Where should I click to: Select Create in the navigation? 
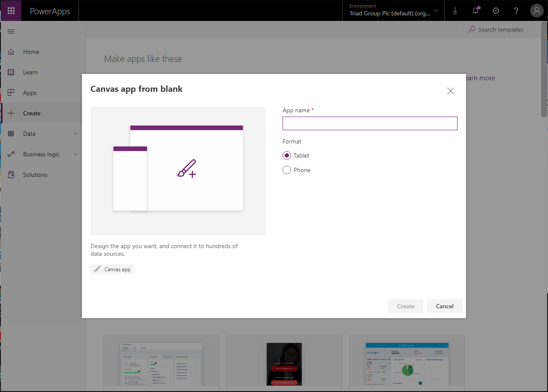point(41,113)
